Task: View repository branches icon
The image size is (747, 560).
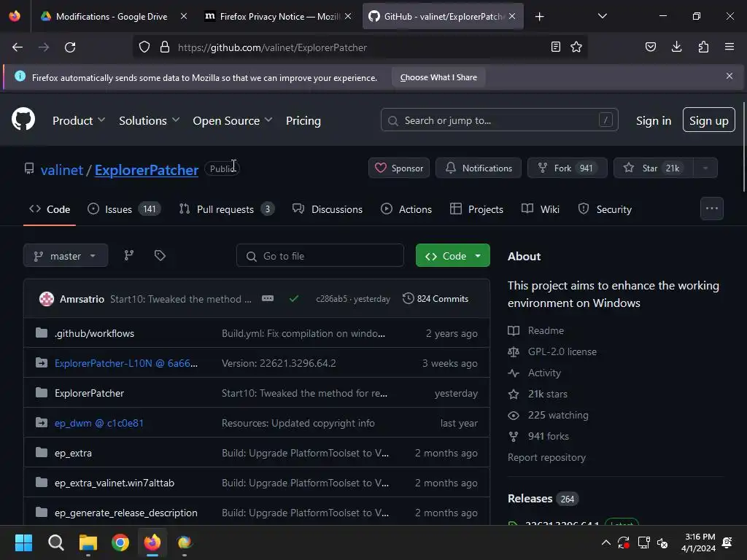Action: [x=129, y=256]
